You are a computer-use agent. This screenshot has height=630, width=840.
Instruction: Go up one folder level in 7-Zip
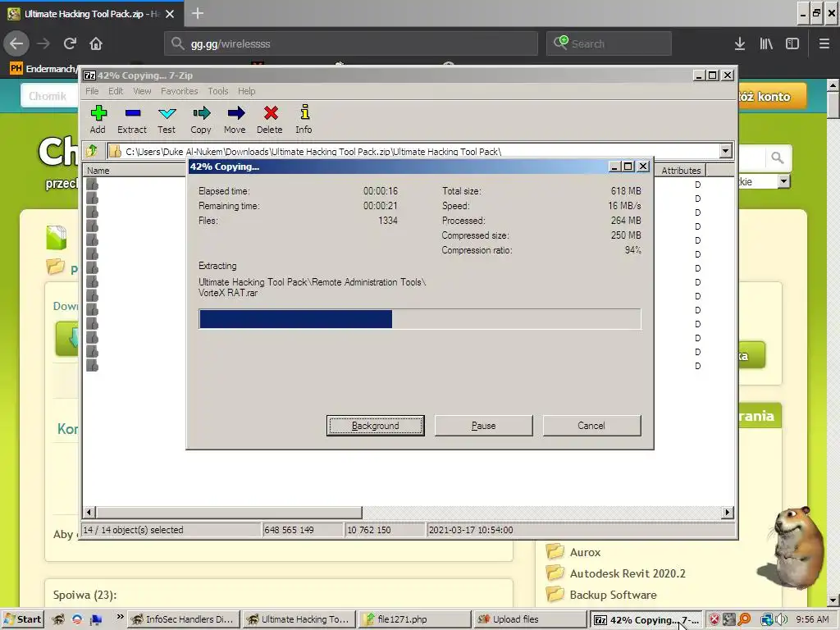click(92, 151)
